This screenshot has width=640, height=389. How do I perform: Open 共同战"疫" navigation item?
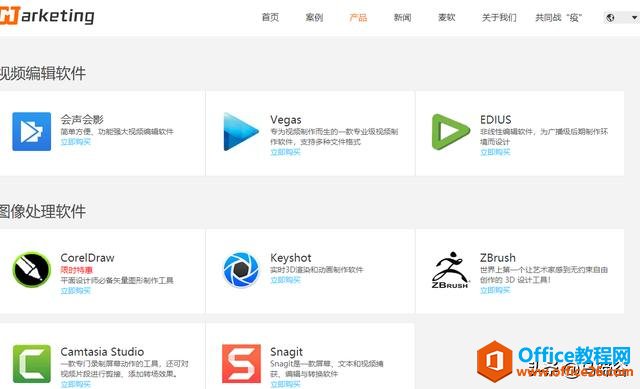[559, 17]
